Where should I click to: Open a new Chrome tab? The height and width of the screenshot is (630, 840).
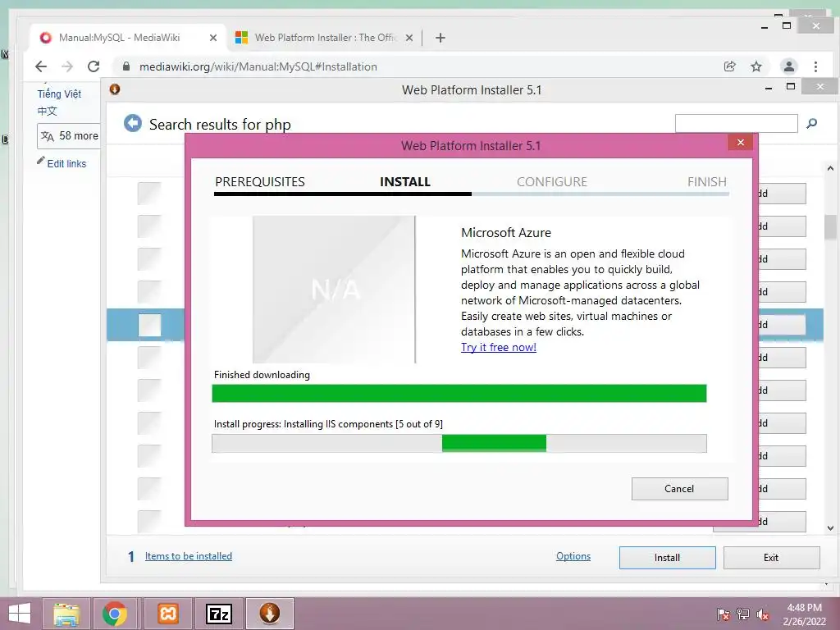click(441, 38)
